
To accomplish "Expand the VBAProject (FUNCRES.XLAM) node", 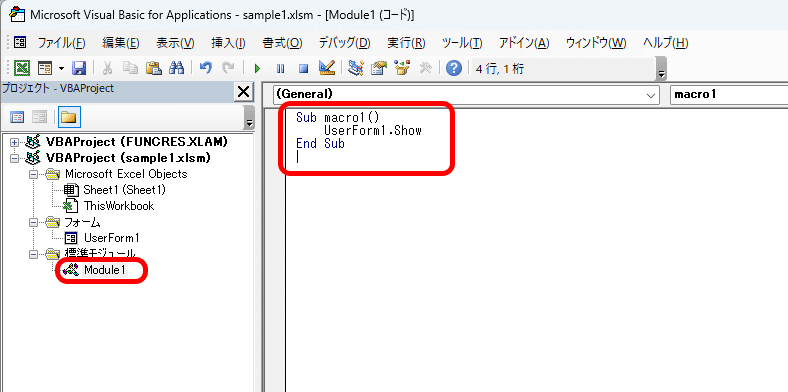I will click(x=14, y=142).
